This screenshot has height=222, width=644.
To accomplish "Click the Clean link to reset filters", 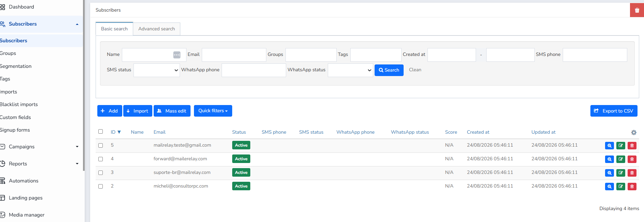I will click(415, 70).
